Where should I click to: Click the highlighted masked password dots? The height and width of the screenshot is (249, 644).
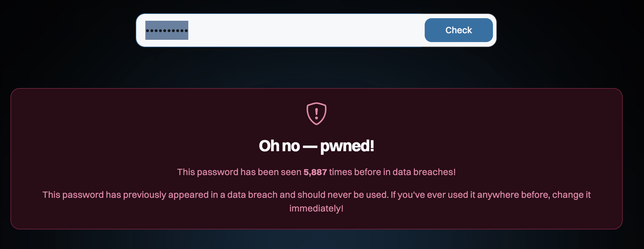click(x=167, y=30)
